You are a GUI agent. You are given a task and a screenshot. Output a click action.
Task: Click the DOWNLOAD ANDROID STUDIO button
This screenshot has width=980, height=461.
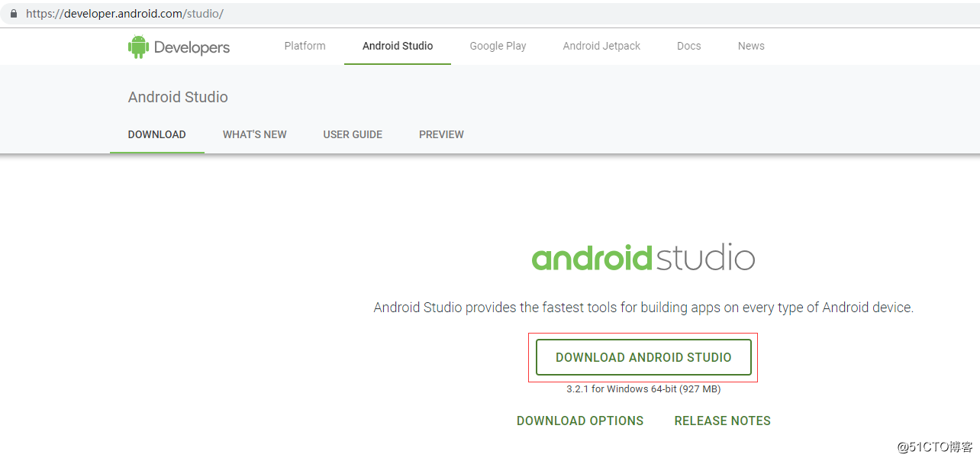(643, 357)
